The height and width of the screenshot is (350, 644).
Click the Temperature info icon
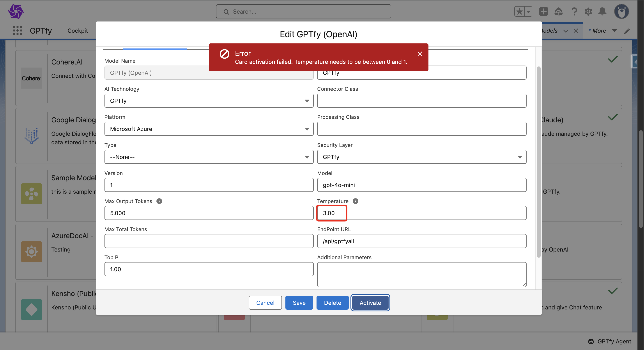click(x=355, y=201)
